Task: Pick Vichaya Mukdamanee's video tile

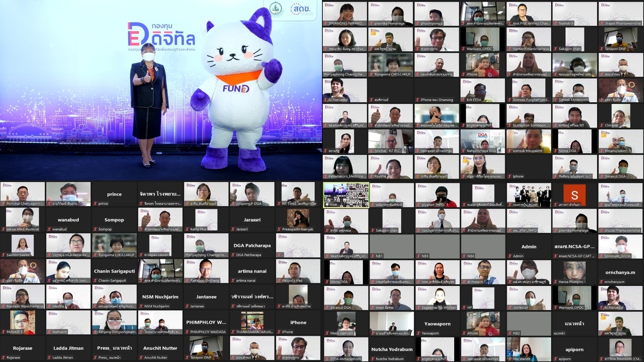Action: (68, 245)
